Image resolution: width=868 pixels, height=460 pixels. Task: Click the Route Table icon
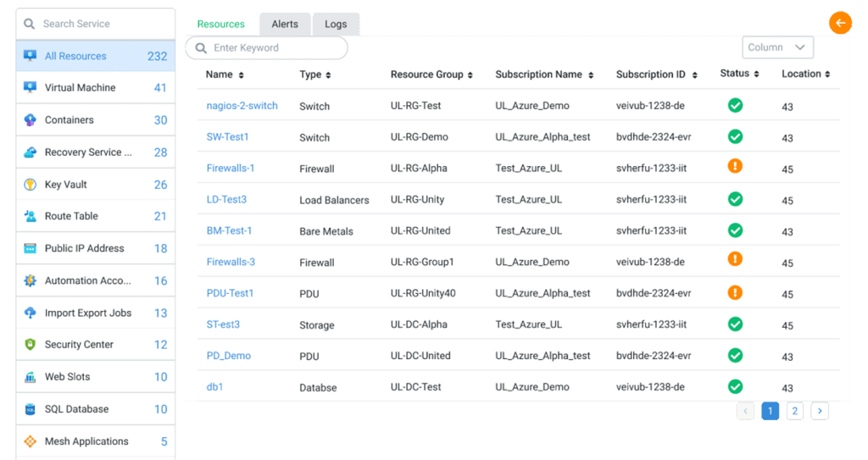tap(30, 216)
